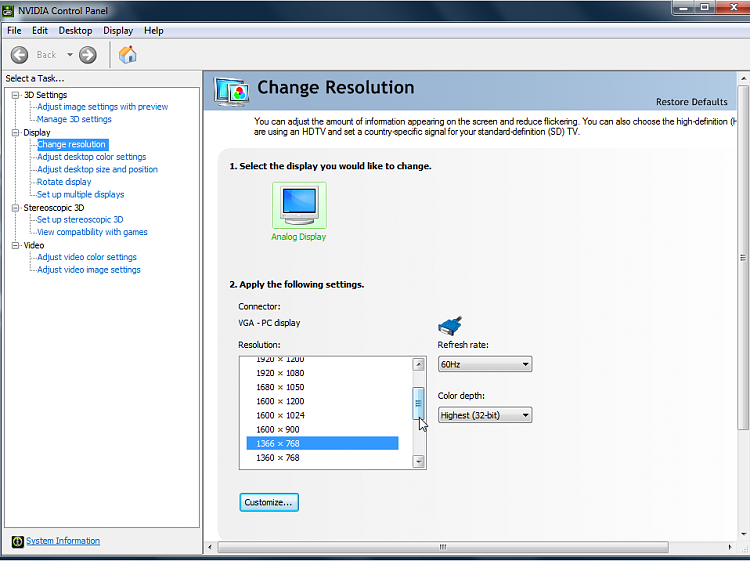The image size is (750, 561).
Task: Click the main panel vertical scrollbar thumb
Action: pyautogui.click(x=742, y=258)
